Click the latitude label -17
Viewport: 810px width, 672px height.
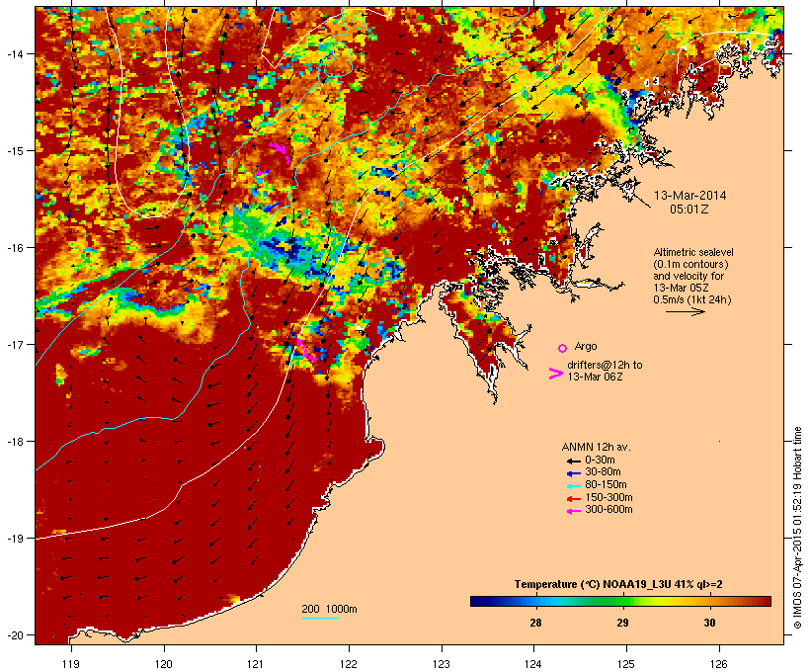(x=14, y=344)
